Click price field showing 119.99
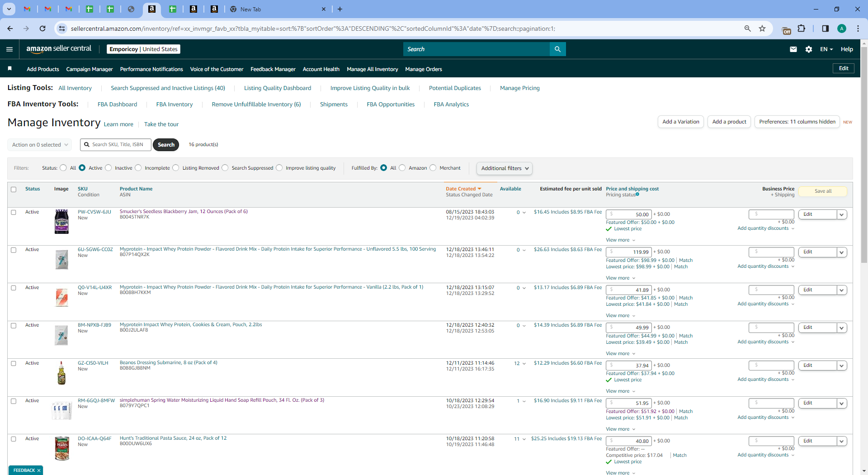Screen dimensions: 868x475 point(629,252)
